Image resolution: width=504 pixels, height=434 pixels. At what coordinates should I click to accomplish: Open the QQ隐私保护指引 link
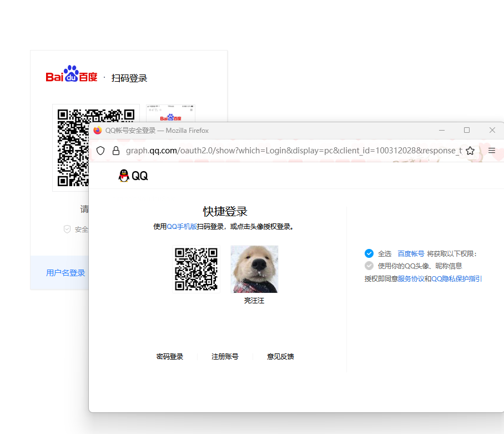pos(456,278)
